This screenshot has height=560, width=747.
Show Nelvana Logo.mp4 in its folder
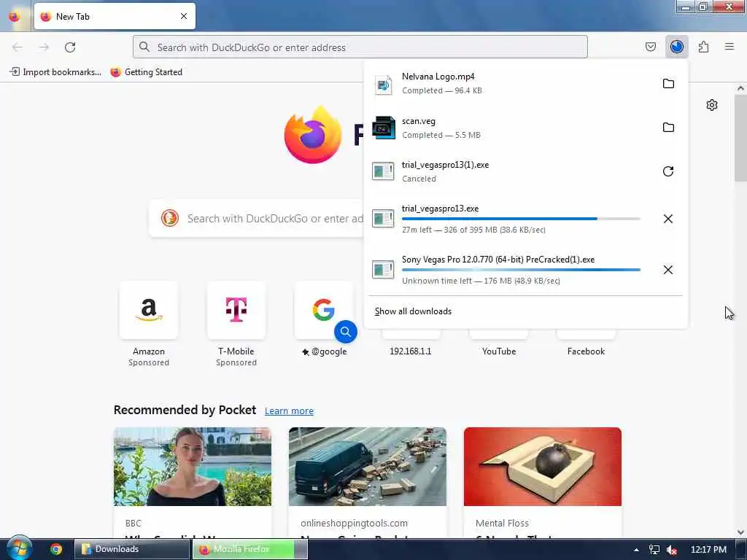tap(668, 84)
